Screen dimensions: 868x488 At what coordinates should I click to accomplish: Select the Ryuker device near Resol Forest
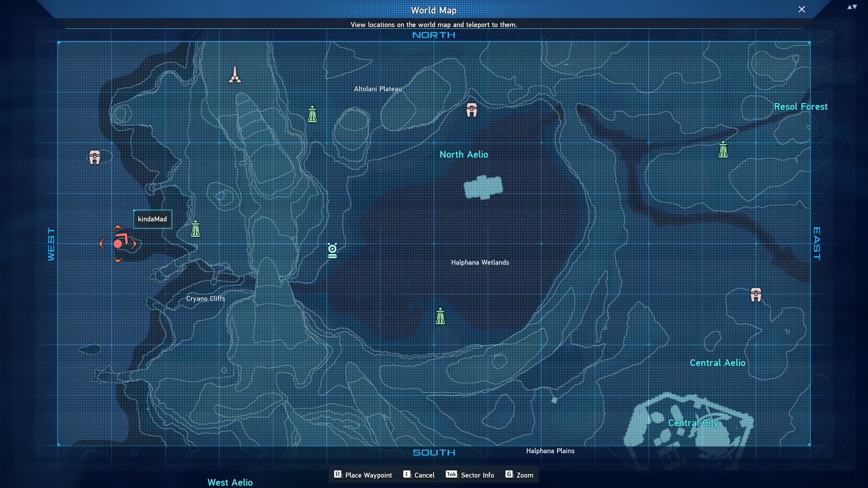coord(723,150)
